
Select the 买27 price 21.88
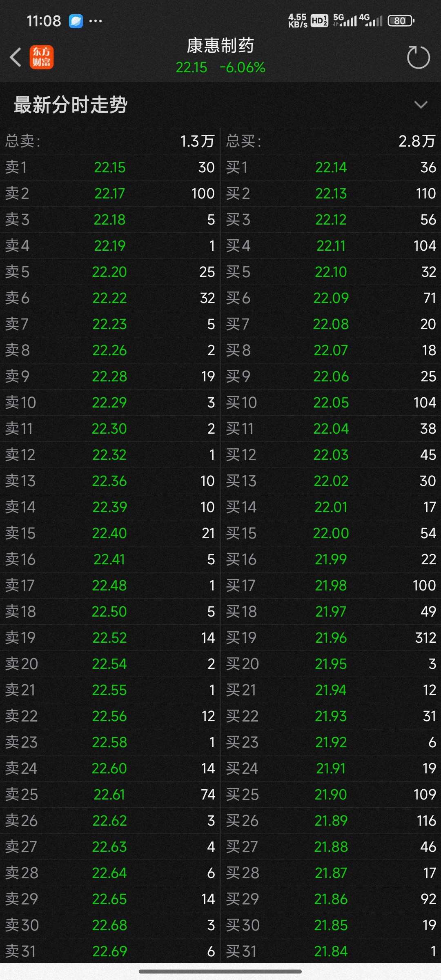point(331,847)
